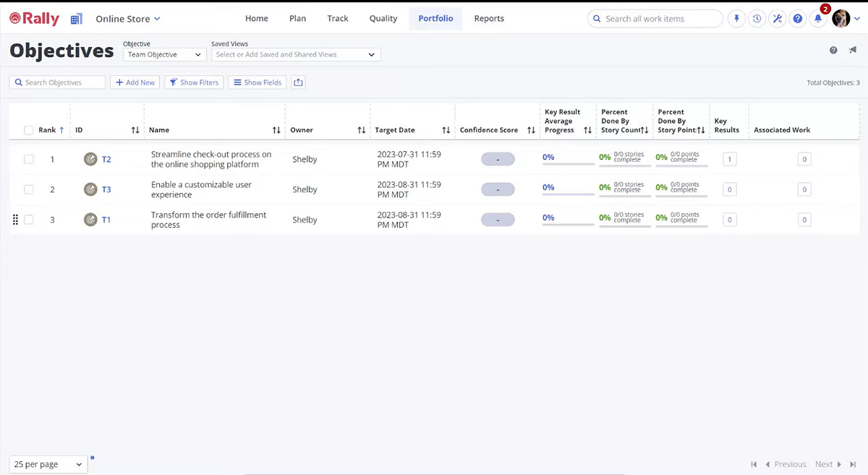868x475 pixels.
Task: Open the Saved and Shared Views dropdown
Action: click(295, 54)
